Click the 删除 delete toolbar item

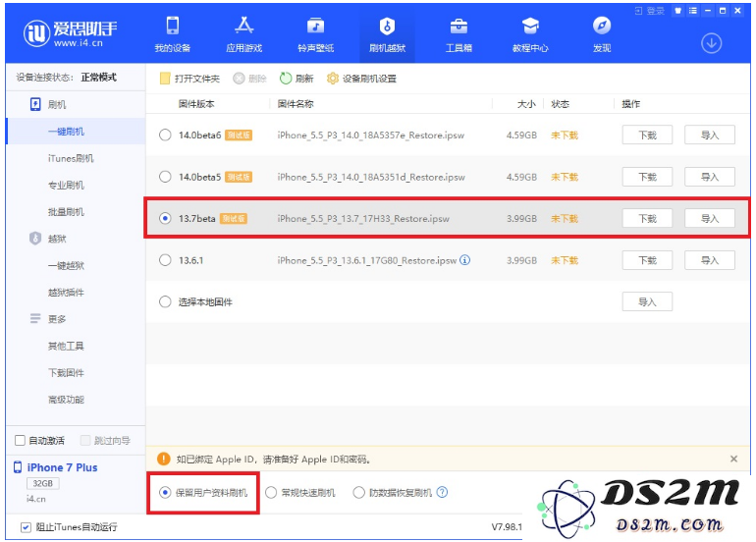(x=249, y=79)
